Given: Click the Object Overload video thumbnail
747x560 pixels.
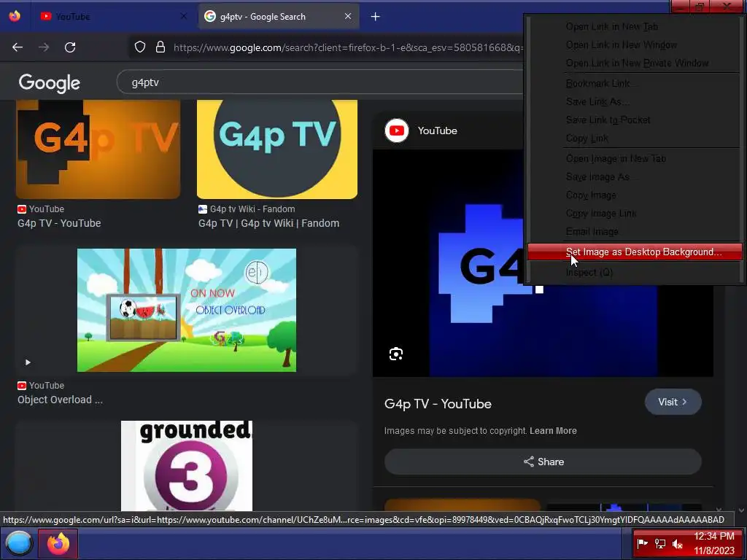Looking at the screenshot, I should click(x=187, y=310).
